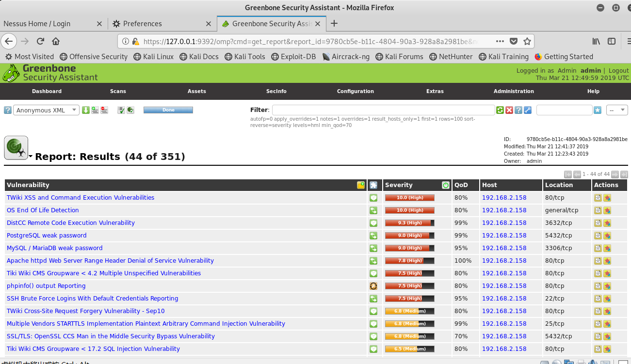Click the help icon beside Anonymous XML

8,110
